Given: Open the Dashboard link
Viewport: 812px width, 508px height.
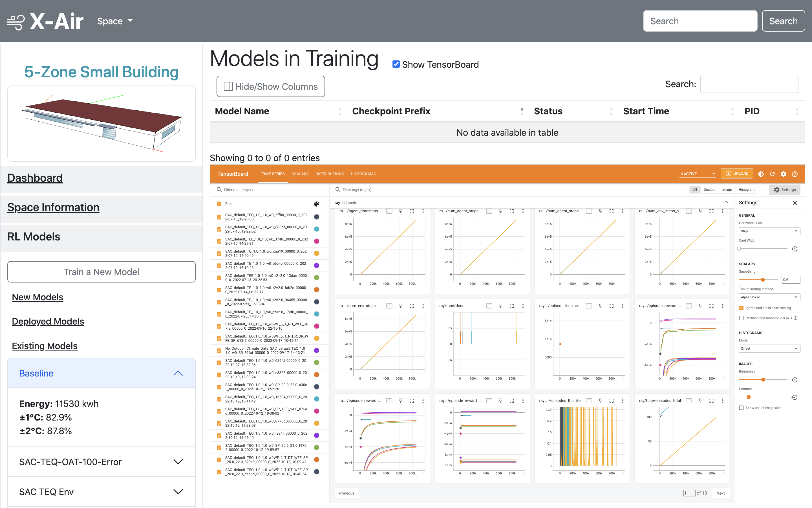Looking at the screenshot, I should [35, 178].
